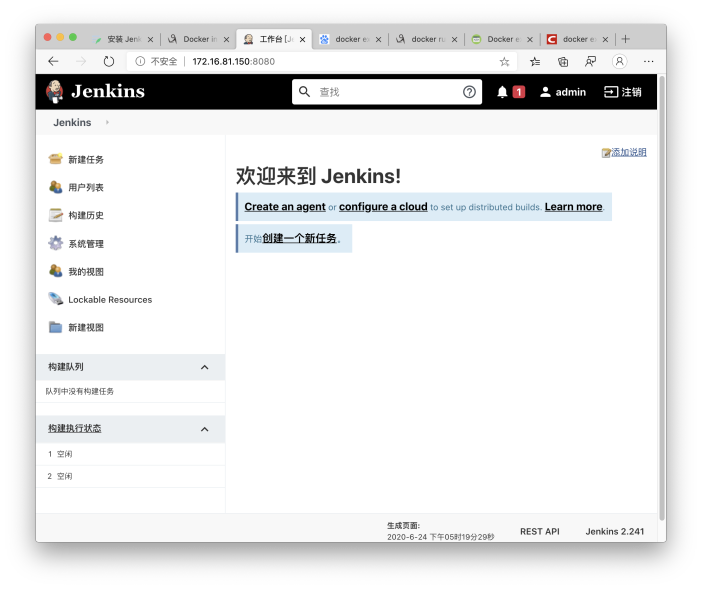This screenshot has height=589, width=702.
Task: Open the 新建任务 link
Action: point(86,160)
